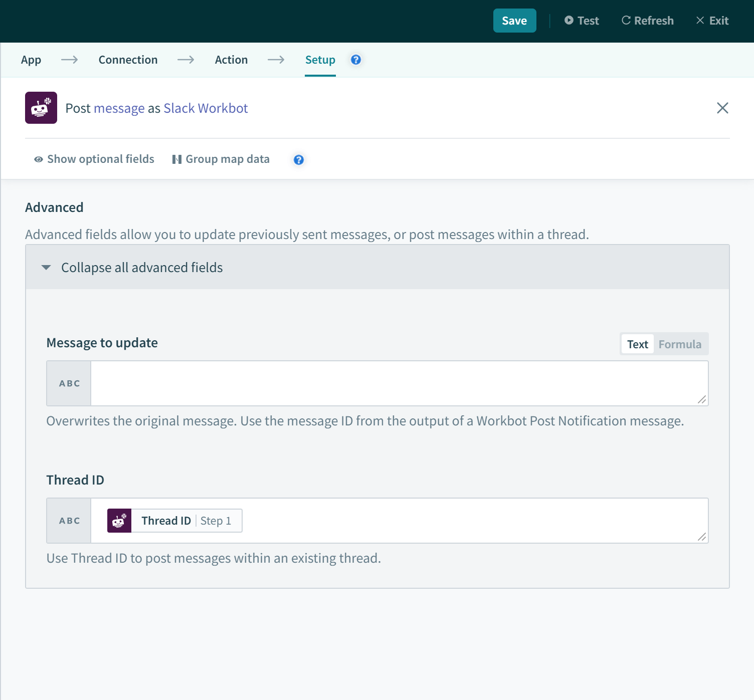Viewport: 754px width, 700px height.
Task: Click the Thread ID Step 1 datapill
Action: [x=174, y=521]
